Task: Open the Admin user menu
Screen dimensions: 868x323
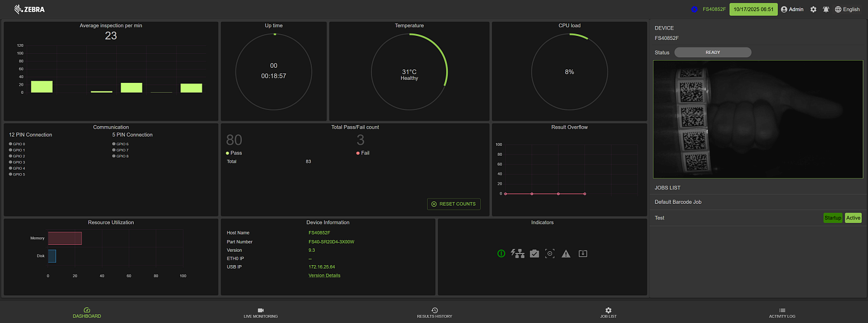Action: [792, 9]
